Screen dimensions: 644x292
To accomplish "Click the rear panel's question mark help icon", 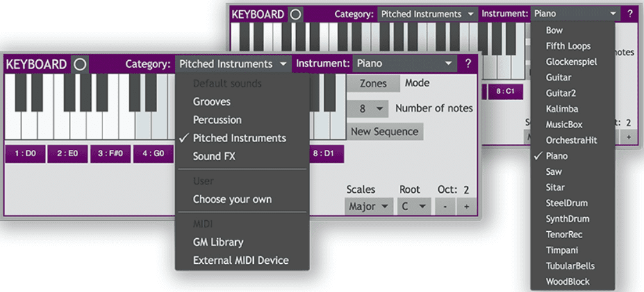I will (630, 13).
